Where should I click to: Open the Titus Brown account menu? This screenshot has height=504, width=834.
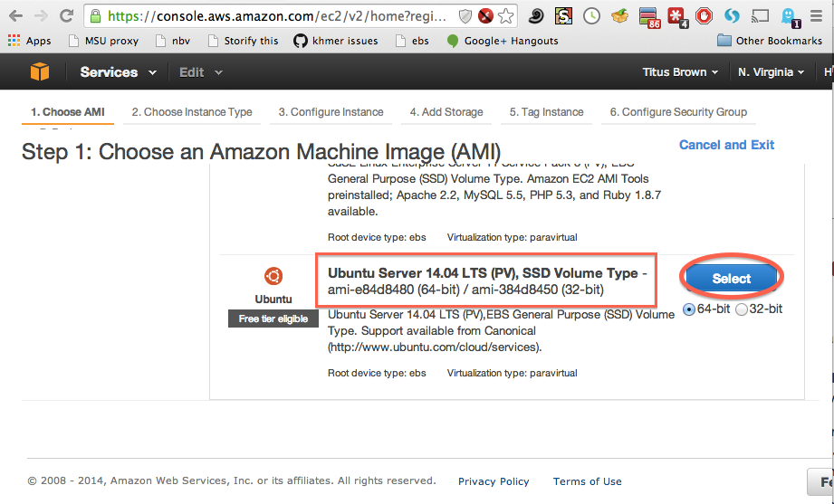pyautogui.click(x=680, y=72)
